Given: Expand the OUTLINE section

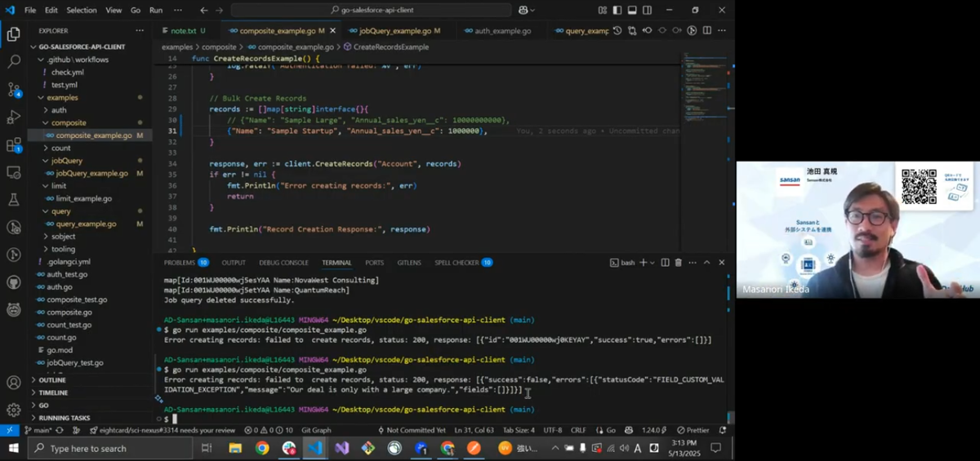Looking at the screenshot, I should click(52, 380).
